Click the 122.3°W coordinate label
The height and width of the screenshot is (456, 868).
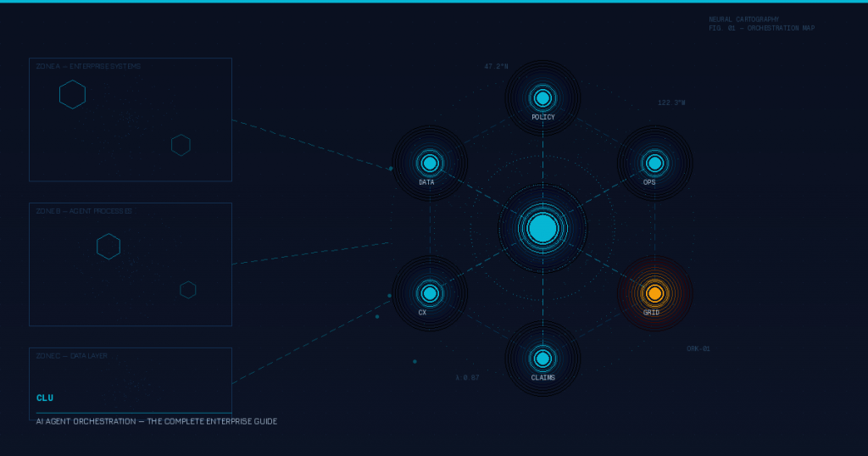pos(671,103)
